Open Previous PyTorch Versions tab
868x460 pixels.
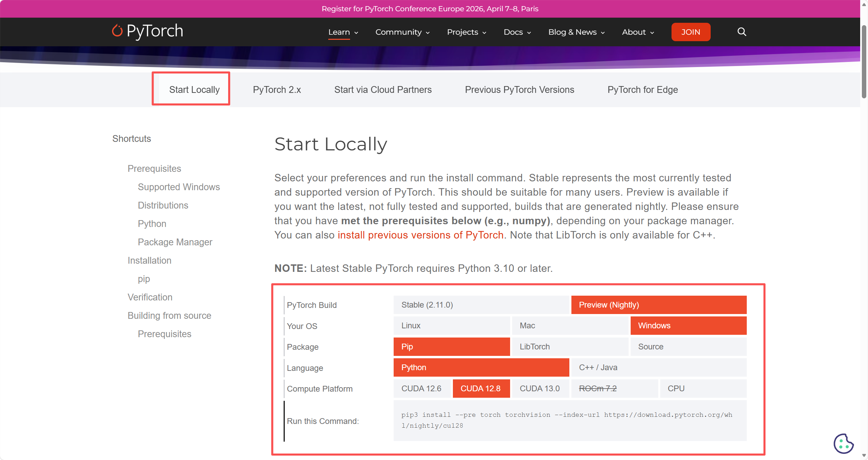(519, 90)
